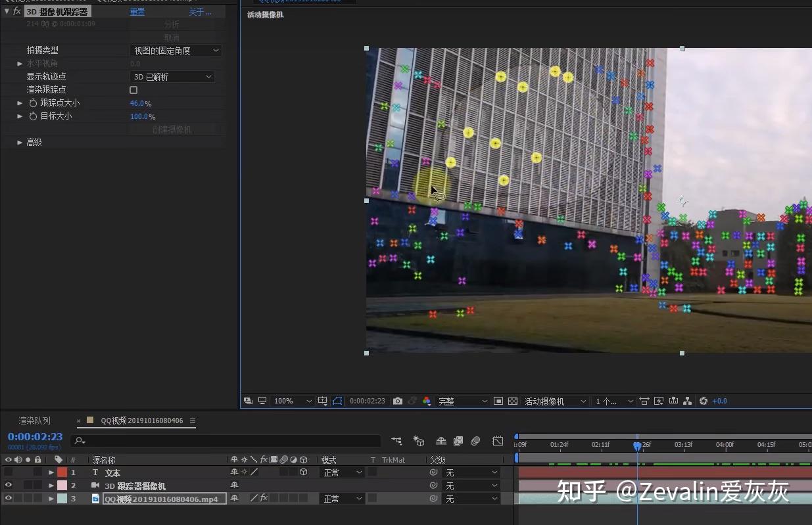The height and width of the screenshot is (525, 812).
Task: Click the reset exposure icon
Action: coord(704,401)
